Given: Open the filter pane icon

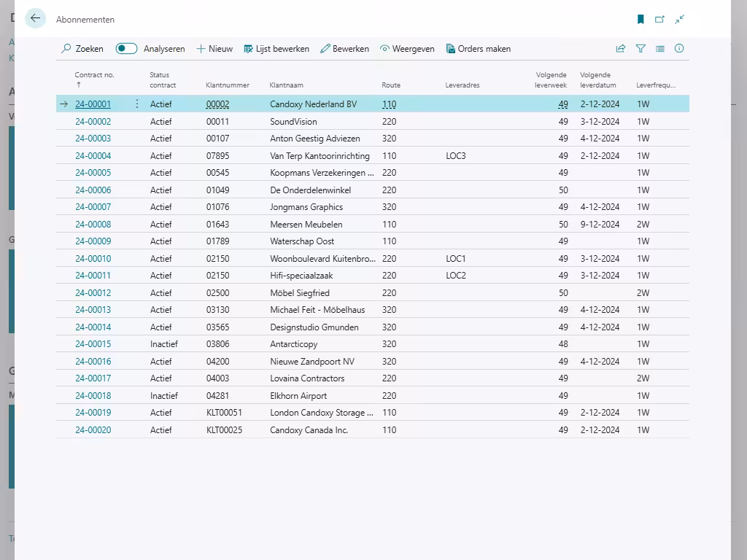Looking at the screenshot, I should pyautogui.click(x=640, y=49).
